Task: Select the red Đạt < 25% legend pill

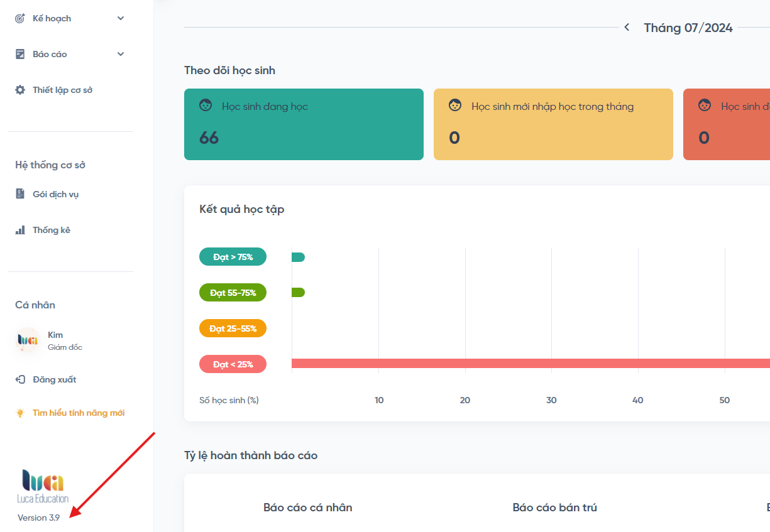Action: [233, 364]
